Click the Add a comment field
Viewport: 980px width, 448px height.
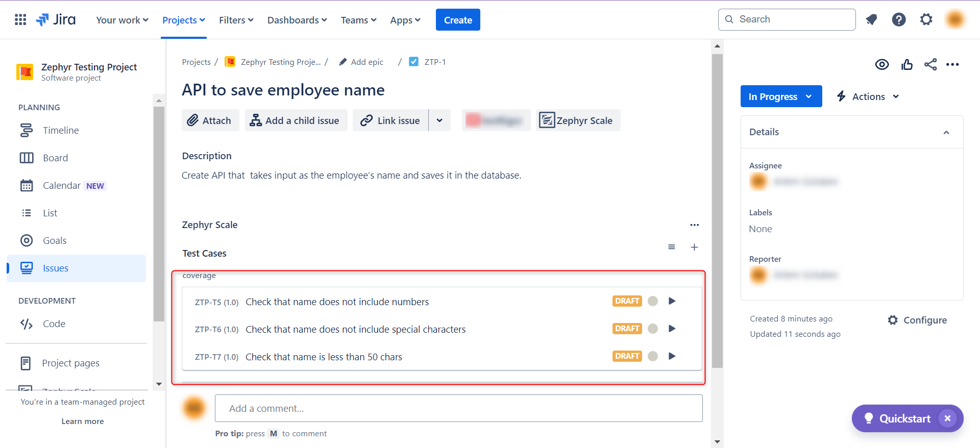pos(458,408)
